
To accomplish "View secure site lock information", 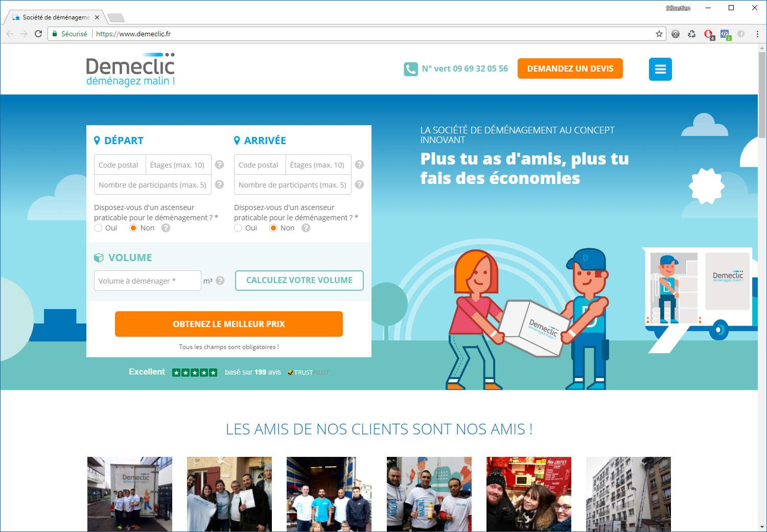I will (70, 34).
